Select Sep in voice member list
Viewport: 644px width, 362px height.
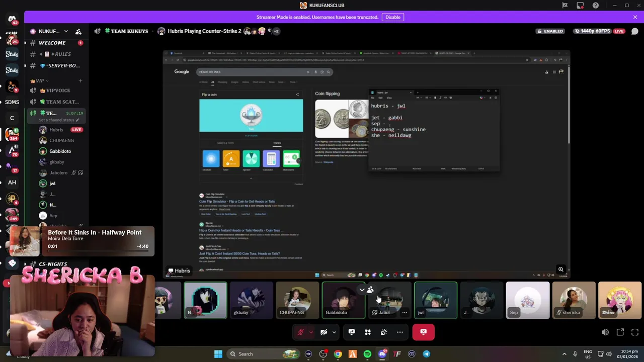pos(60,216)
